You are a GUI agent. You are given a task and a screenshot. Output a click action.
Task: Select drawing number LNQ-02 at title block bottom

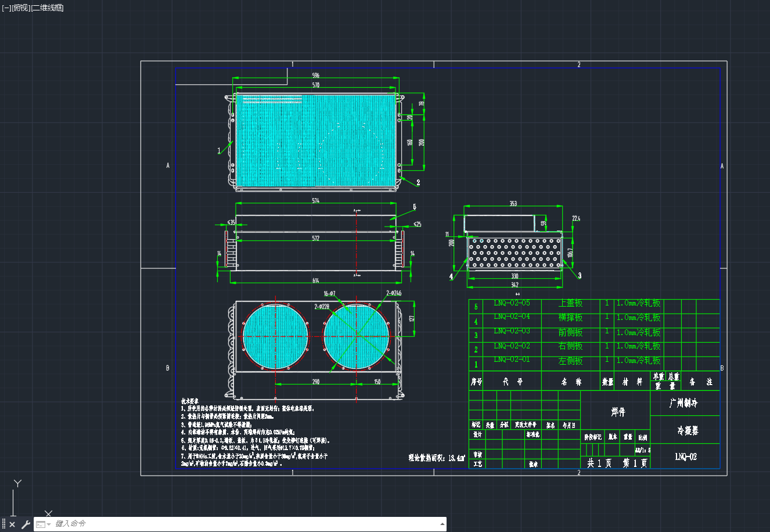tap(686, 457)
